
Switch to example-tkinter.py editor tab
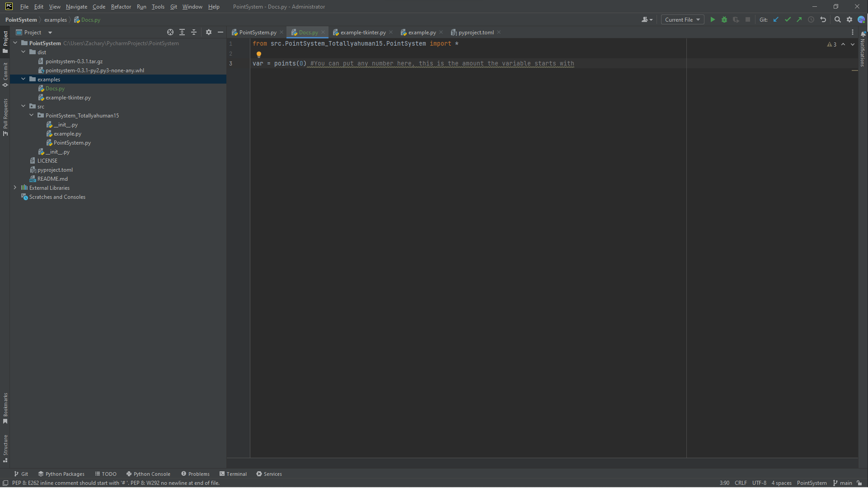coord(363,33)
